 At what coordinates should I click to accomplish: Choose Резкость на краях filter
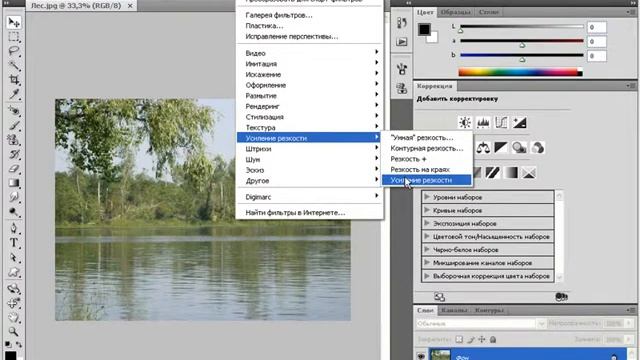pos(427,169)
